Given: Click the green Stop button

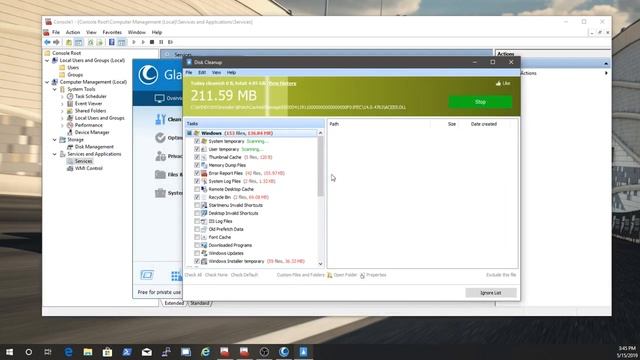Looking at the screenshot, I should click(480, 102).
